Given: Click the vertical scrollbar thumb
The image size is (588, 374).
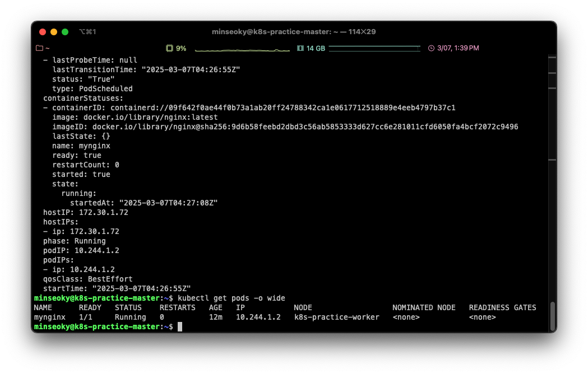Looking at the screenshot, I should click(x=552, y=316).
